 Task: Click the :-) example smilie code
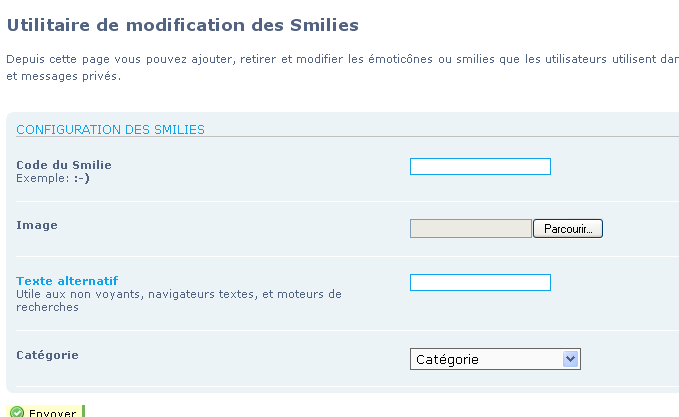click(x=81, y=178)
